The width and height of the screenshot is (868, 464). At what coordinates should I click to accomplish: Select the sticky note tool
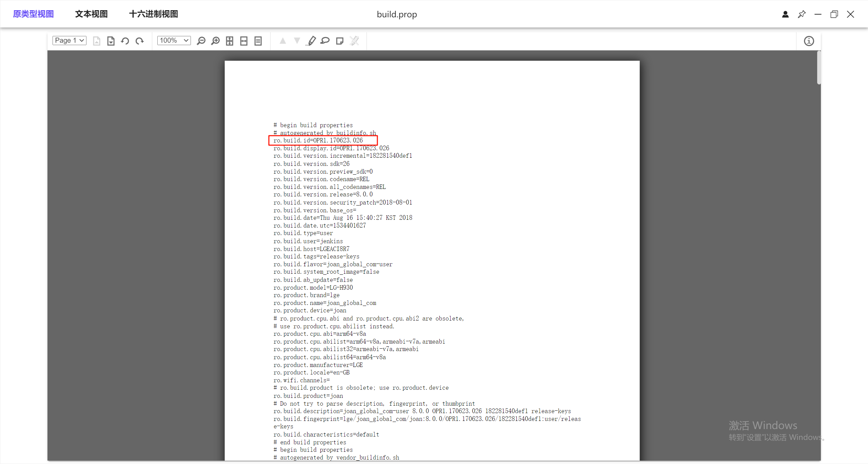(x=339, y=41)
